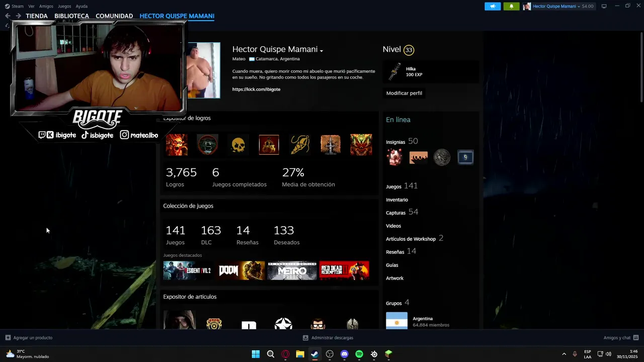This screenshot has width=644, height=362.
Task: Click the Nivel 33 level badge
Action: (409, 50)
